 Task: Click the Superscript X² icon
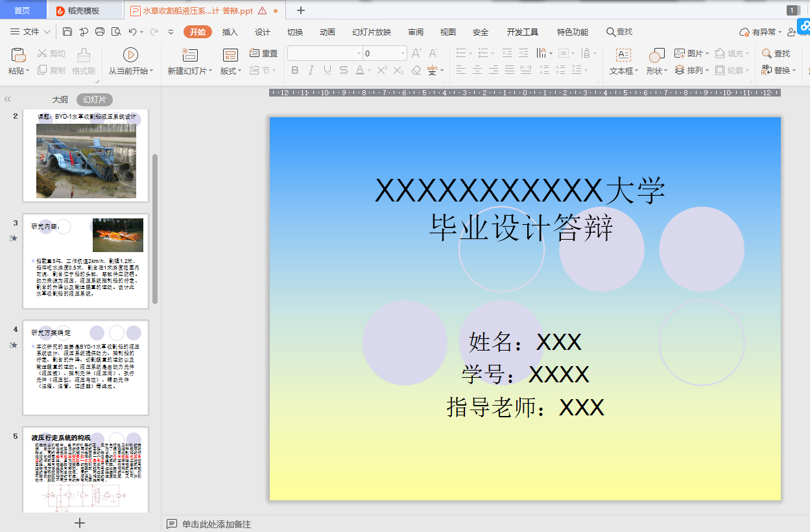(382, 70)
